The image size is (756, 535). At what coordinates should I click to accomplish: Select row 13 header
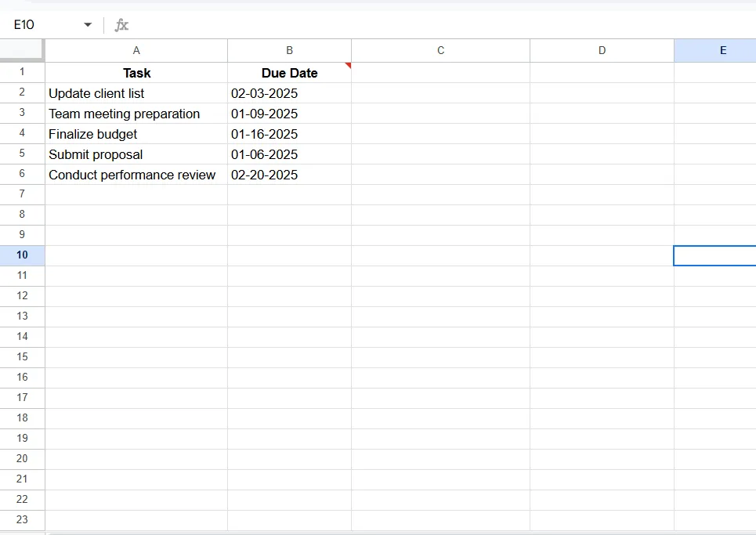[22, 316]
